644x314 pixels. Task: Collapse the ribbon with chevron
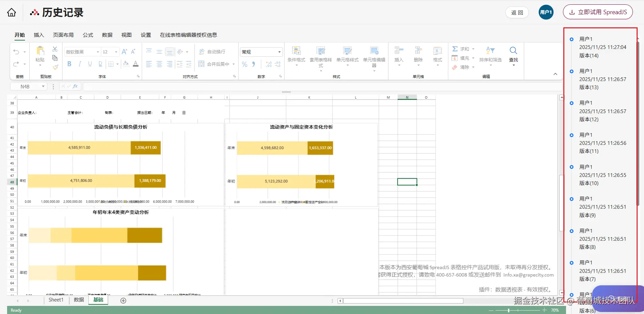pyautogui.click(x=555, y=74)
